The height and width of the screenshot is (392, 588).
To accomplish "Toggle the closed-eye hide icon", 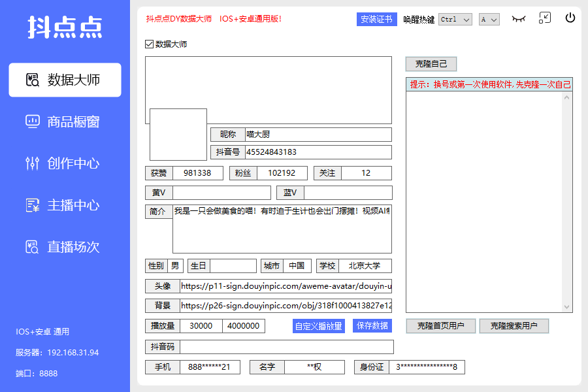I will (519, 18).
